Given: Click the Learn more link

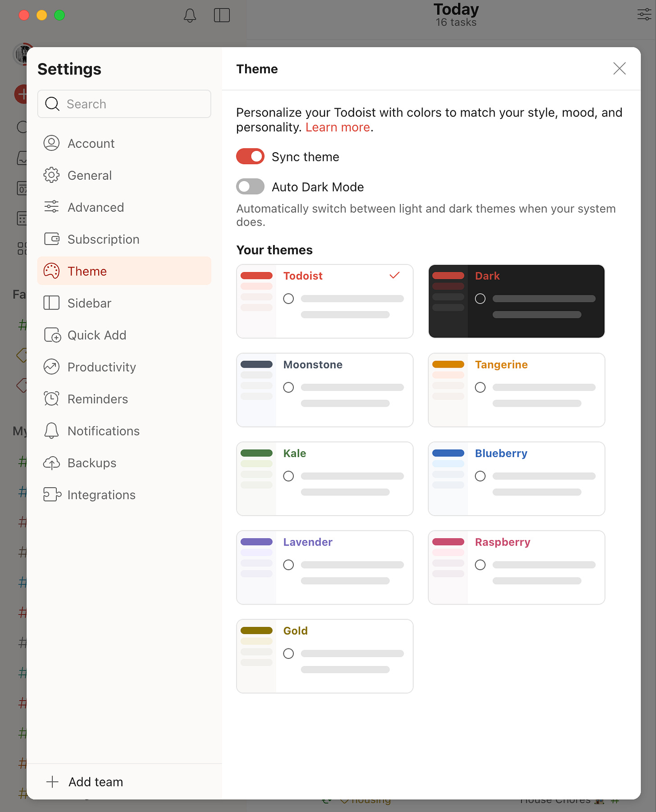Looking at the screenshot, I should click(337, 127).
